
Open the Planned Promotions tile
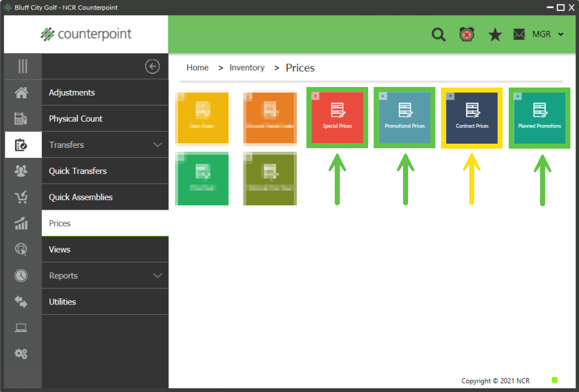(x=540, y=118)
